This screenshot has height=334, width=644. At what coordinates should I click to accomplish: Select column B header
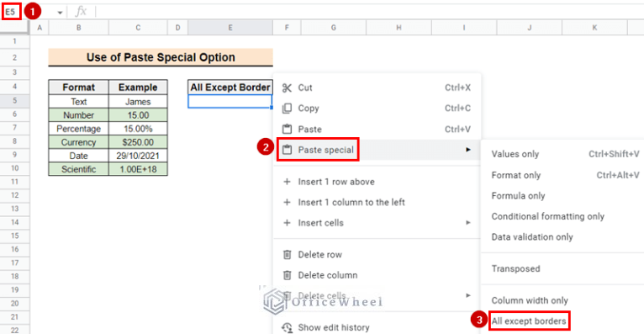[78, 28]
